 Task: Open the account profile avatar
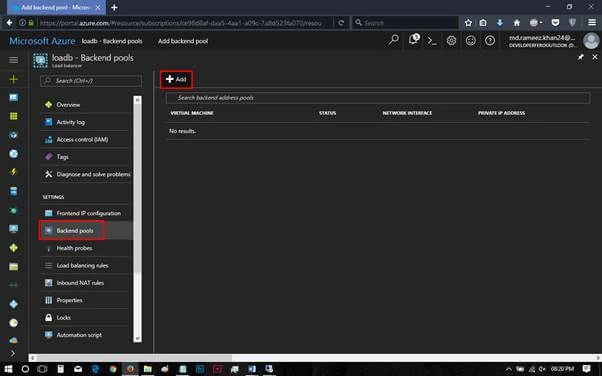(x=591, y=41)
